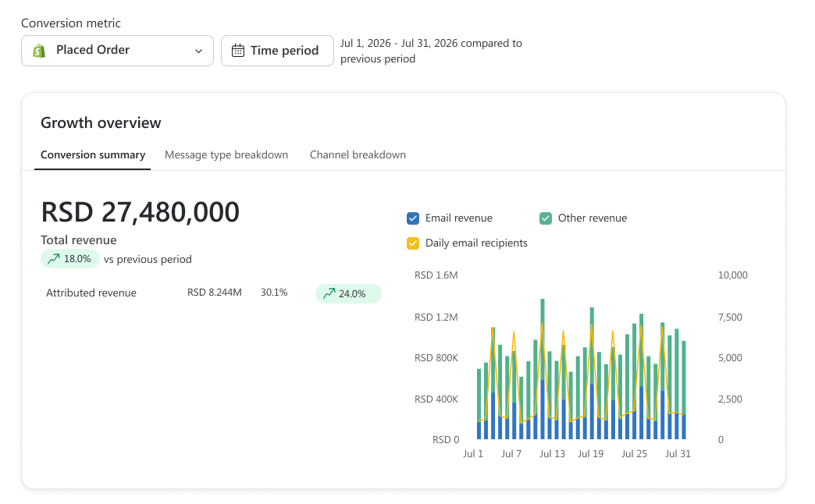This screenshot has width=815, height=504.
Task: Click the Jul 7 label on the chart axis
Action: (511, 453)
